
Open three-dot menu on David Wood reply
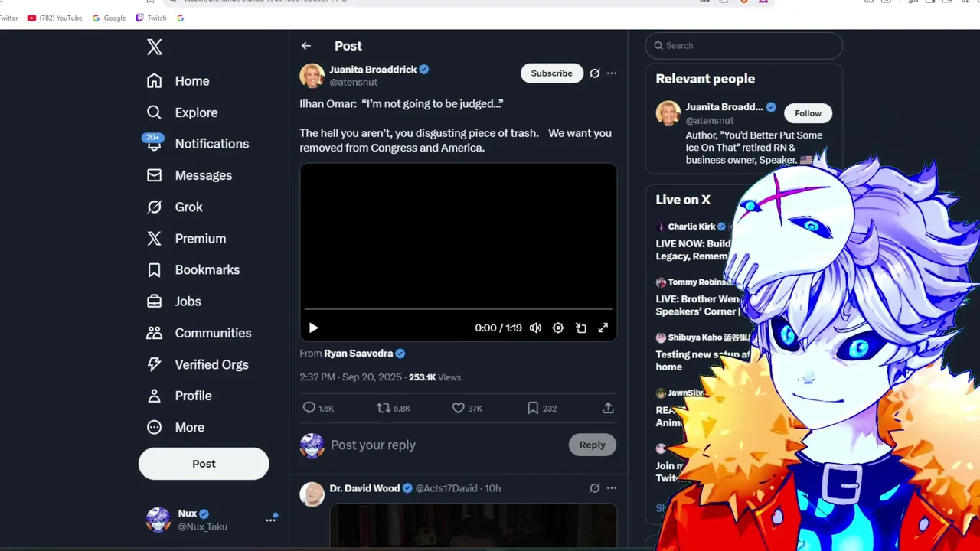click(x=612, y=488)
